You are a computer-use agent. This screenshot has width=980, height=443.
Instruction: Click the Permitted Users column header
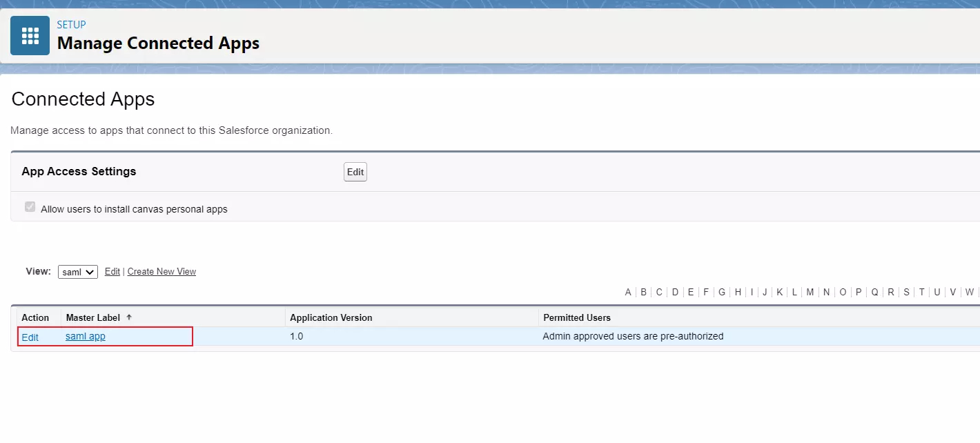(x=576, y=317)
